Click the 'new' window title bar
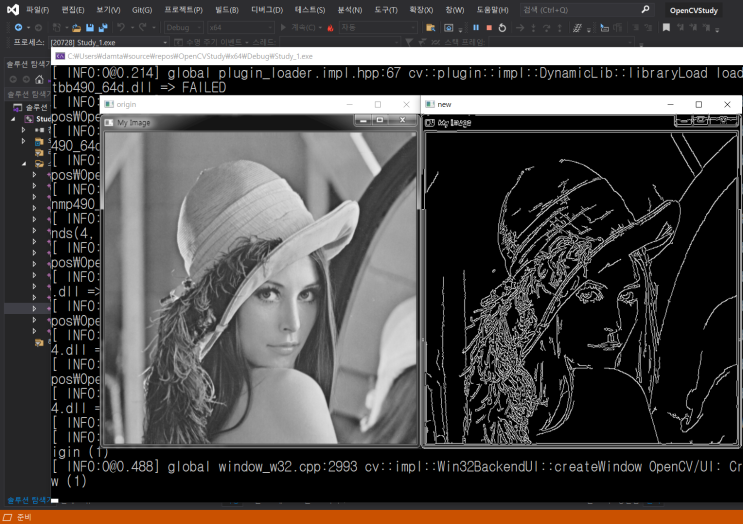Viewport: 743px width, 524px height. tap(581, 104)
